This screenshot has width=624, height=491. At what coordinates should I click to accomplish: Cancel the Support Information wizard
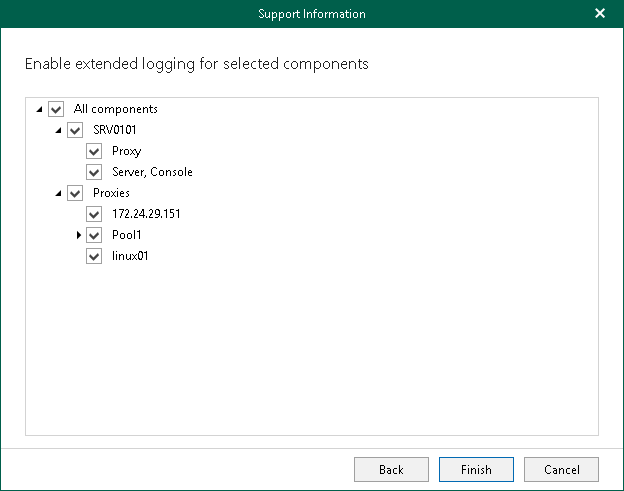(561, 470)
